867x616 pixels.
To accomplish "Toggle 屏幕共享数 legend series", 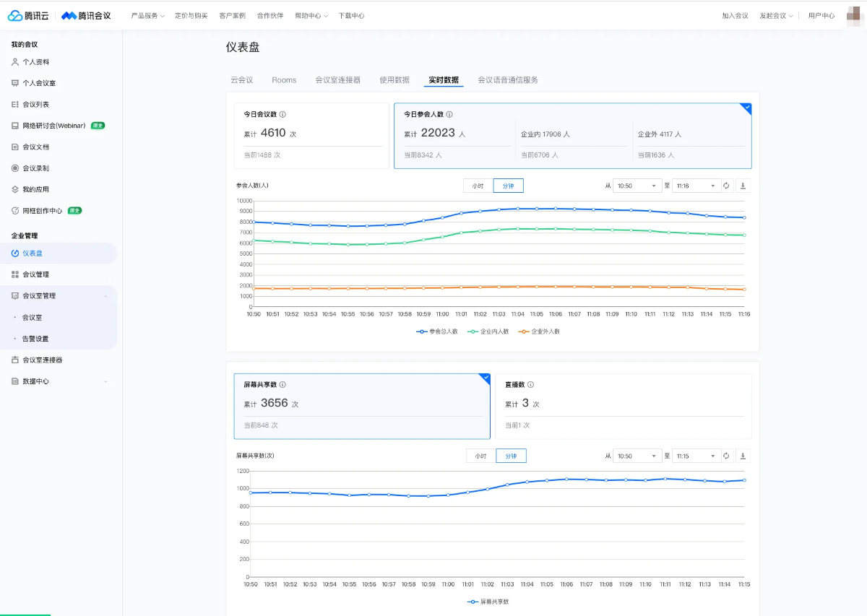I will [x=488, y=602].
